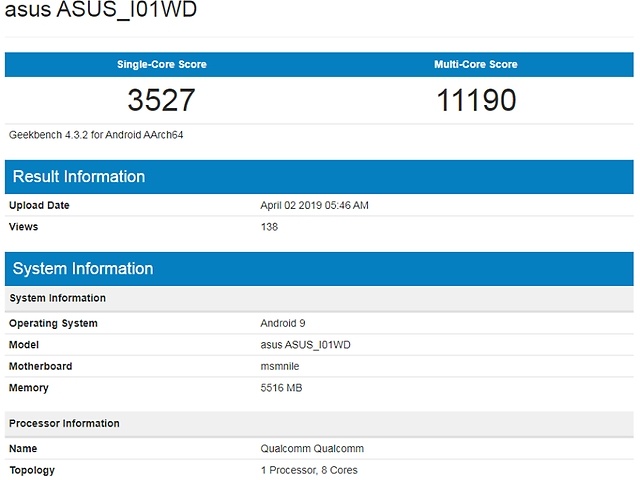Select the Views label
This screenshot has width=640, height=480.
click(24, 227)
